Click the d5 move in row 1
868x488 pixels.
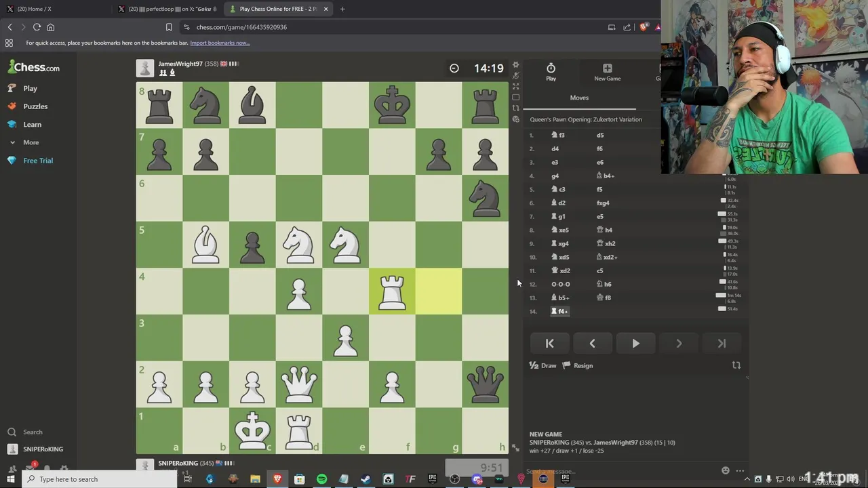600,135
